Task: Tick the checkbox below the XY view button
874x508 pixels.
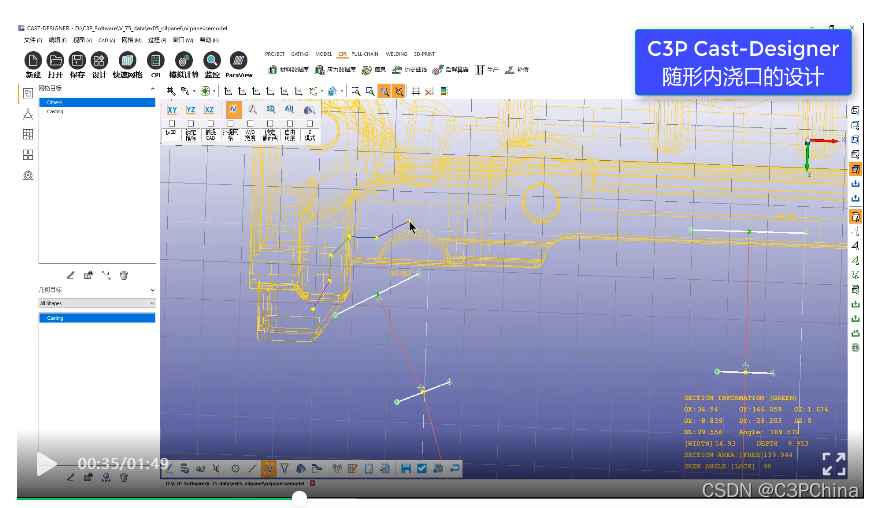Action: pyautogui.click(x=172, y=123)
